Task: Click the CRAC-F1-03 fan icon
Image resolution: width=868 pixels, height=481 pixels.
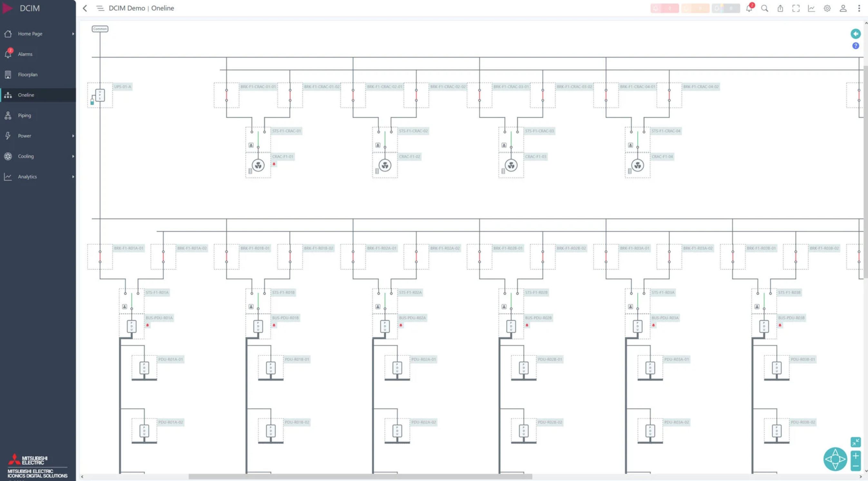Action: [511, 165]
